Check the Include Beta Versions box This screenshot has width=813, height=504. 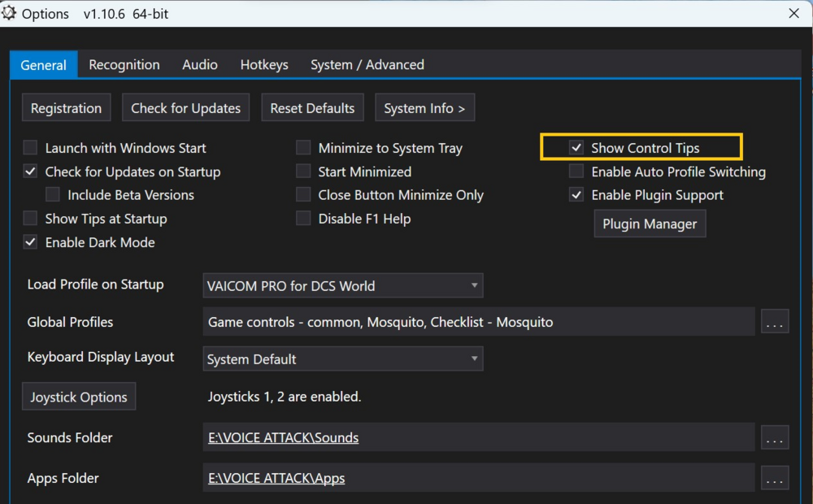[x=53, y=195]
